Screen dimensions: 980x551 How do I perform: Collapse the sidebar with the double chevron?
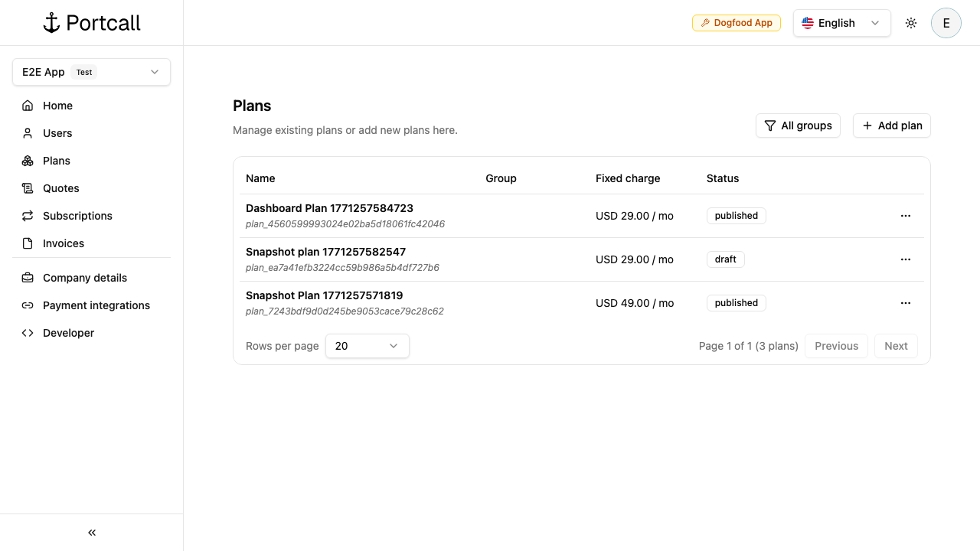(x=92, y=533)
